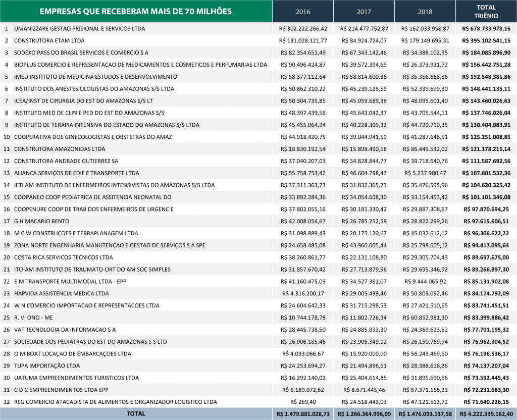Select the TOTAL label in the bottom row
The image size is (517, 420).
tap(136, 413)
